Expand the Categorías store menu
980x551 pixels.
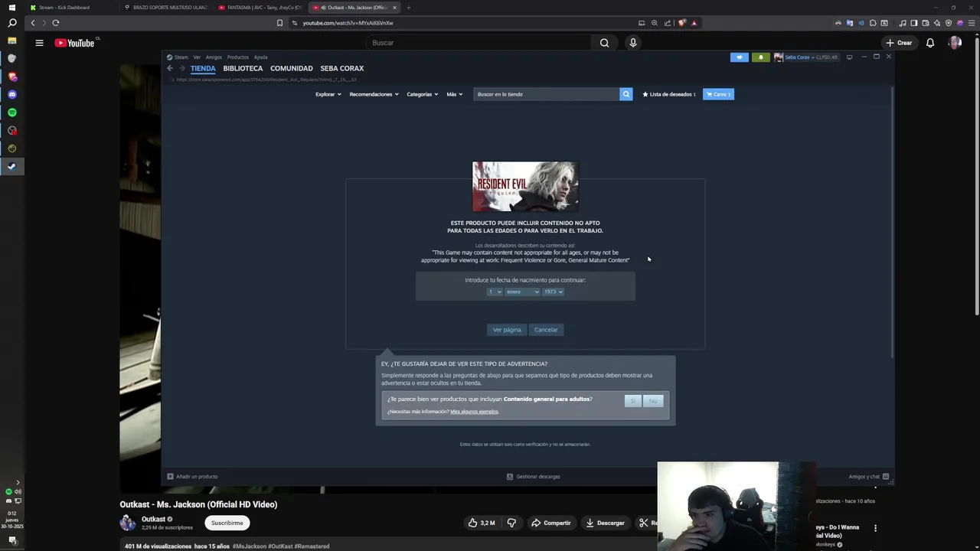[422, 94]
